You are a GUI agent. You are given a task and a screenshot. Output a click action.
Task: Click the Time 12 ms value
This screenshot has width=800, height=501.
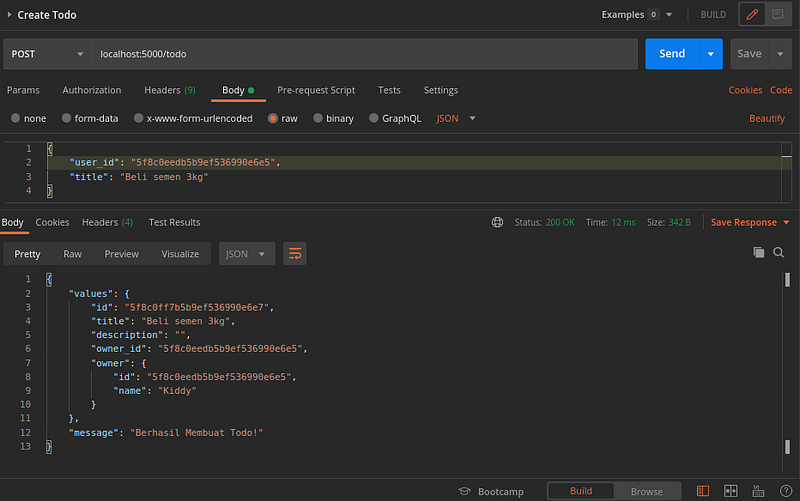[623, 222]
